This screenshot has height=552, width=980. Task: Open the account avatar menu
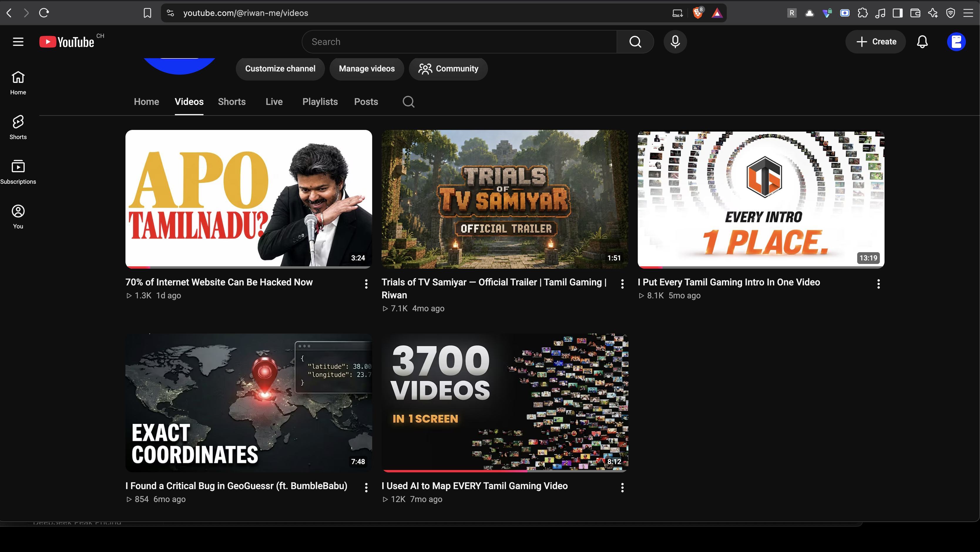(956, 42)
